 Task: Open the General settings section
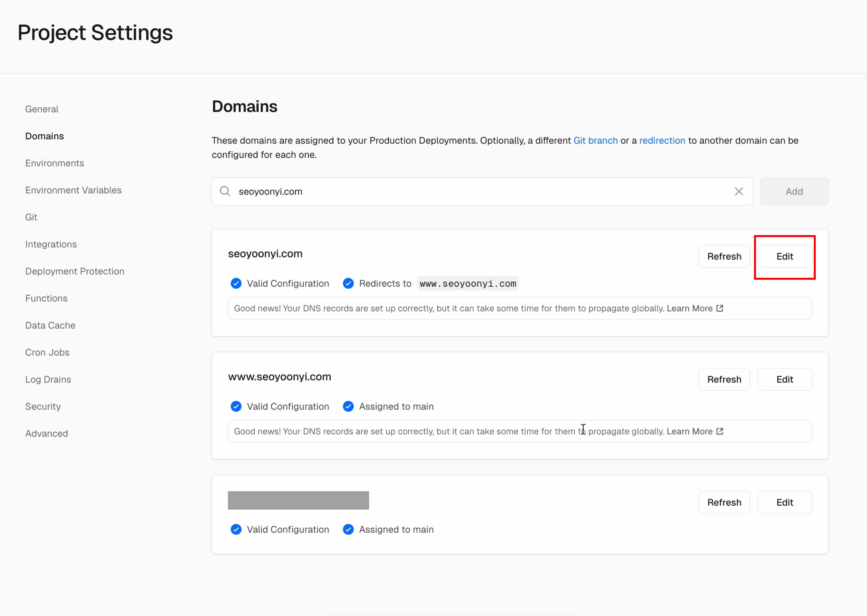42,109
